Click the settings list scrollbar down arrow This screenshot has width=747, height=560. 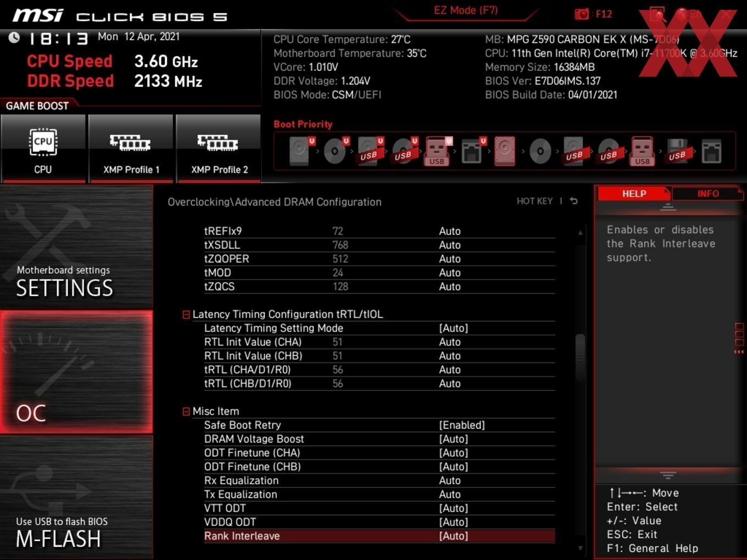tap(580, 547)
